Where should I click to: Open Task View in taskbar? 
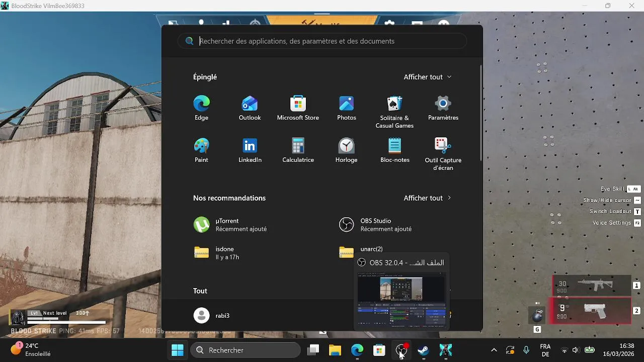(313, 350)
